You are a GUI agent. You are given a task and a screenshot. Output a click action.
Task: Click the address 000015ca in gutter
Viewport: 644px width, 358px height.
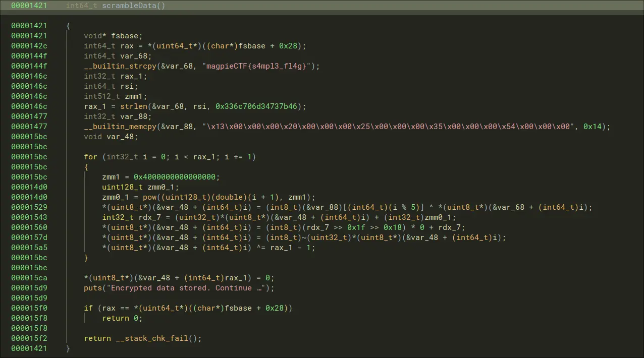(x=29, y=278)
